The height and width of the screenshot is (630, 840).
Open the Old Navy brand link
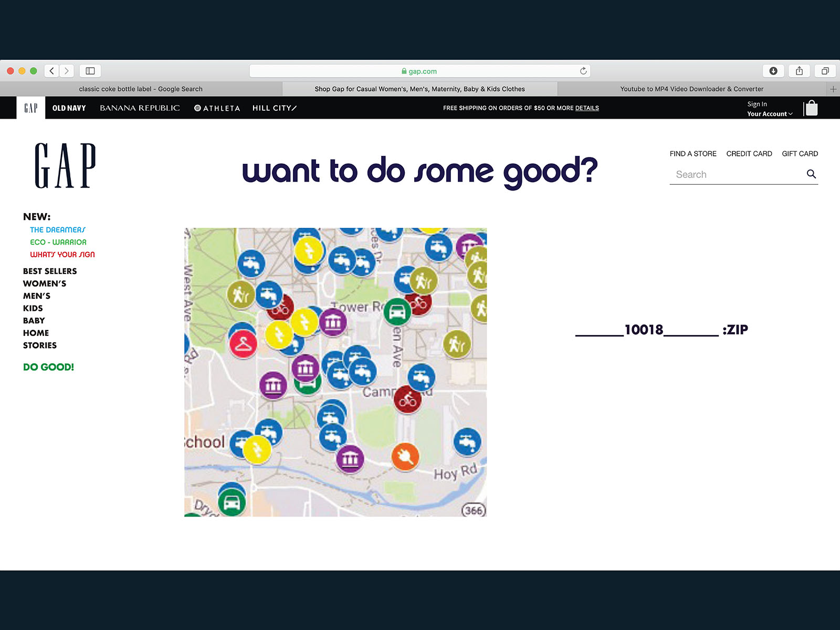point(69,108)
